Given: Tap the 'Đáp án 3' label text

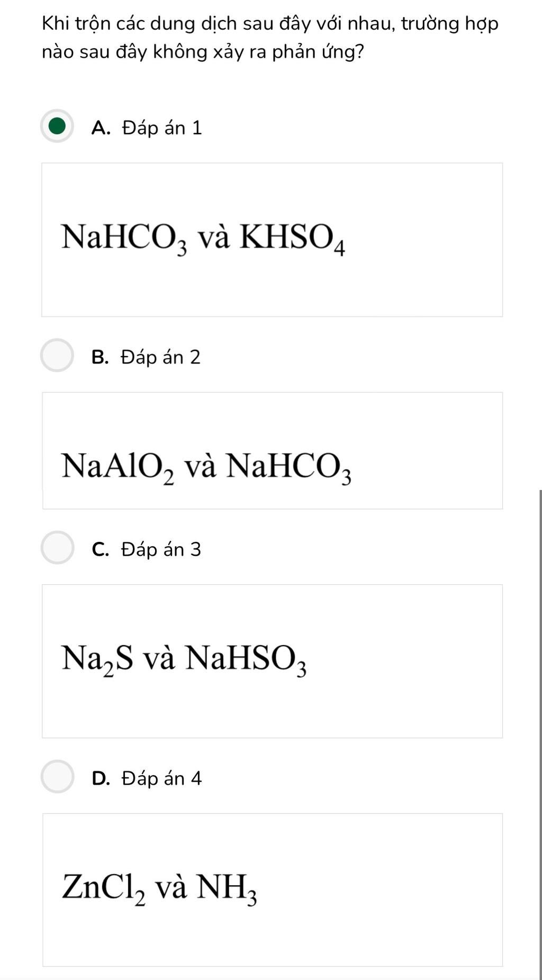Looking at the screenshot, I should 161,549.
